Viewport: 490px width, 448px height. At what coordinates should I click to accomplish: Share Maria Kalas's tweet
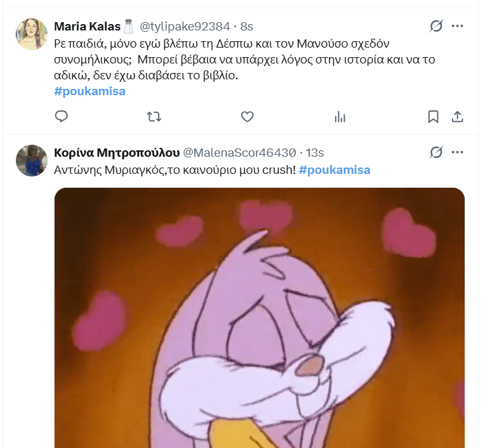457,117
